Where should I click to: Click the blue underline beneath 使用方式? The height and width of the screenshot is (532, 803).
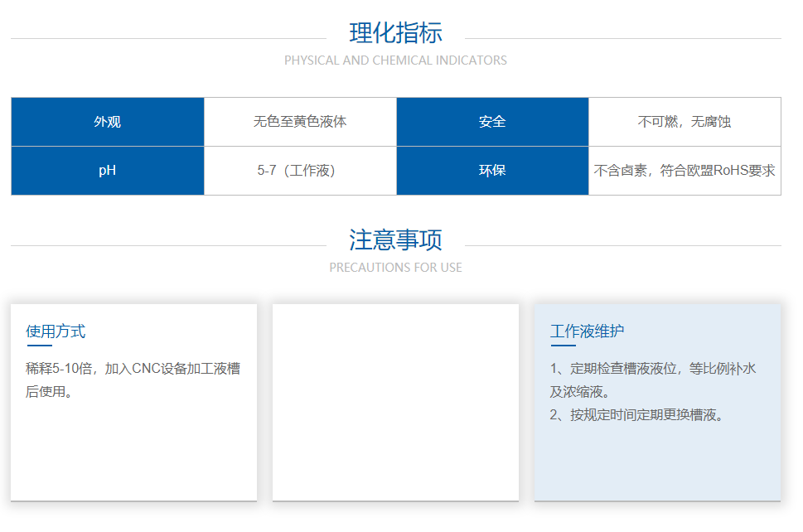(39, 346)
